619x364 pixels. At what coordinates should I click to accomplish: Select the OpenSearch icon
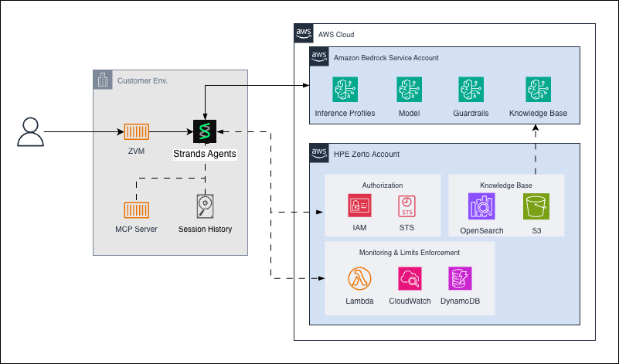481,206
